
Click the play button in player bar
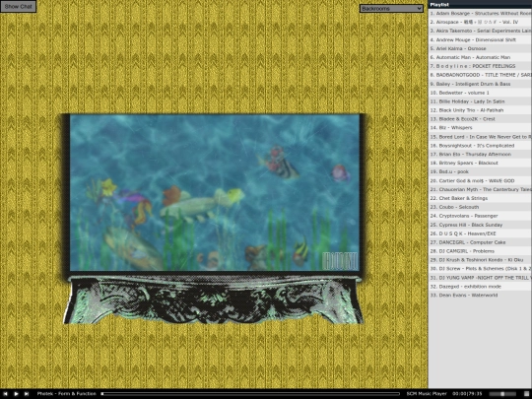16,393
